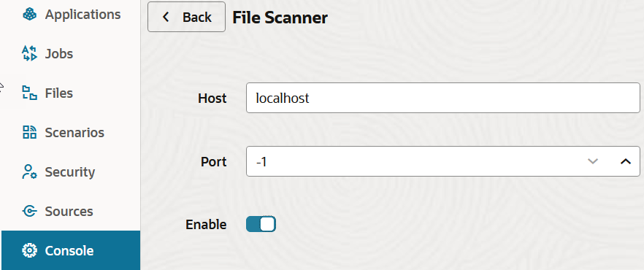
Task: Click the Security user-gear icon
Action: pyautogui.click(x=29, y=172)
